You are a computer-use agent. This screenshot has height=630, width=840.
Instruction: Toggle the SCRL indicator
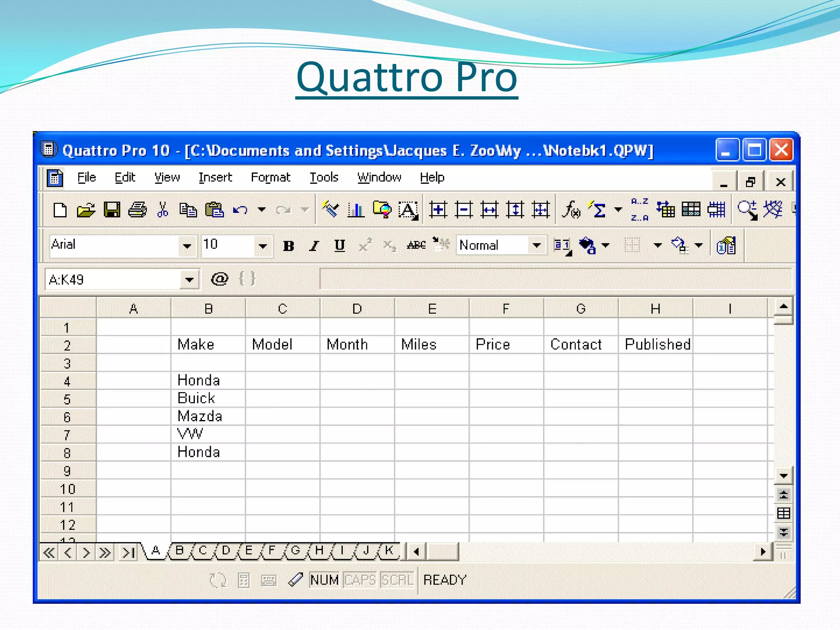click(x=397, y=580)
